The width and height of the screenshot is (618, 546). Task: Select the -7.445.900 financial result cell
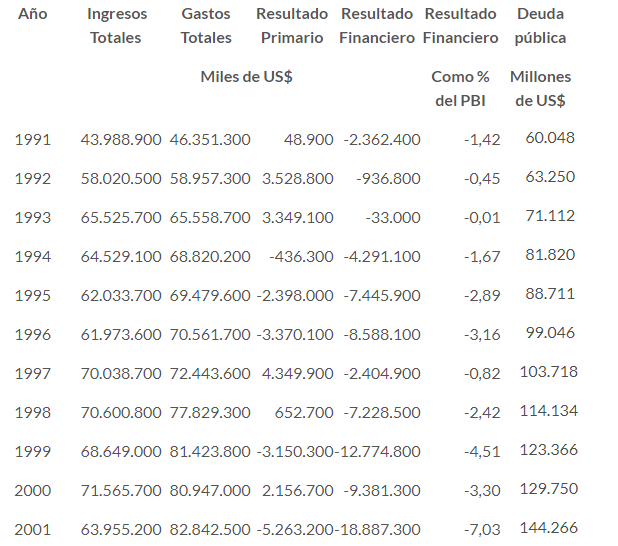381,295
